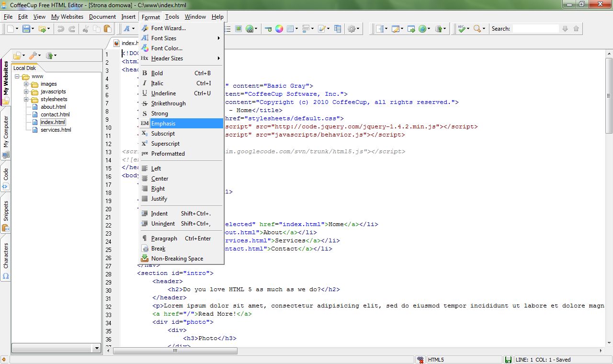613x364 pixels.
Task: Select services.html in file tree
Action: 56,130
